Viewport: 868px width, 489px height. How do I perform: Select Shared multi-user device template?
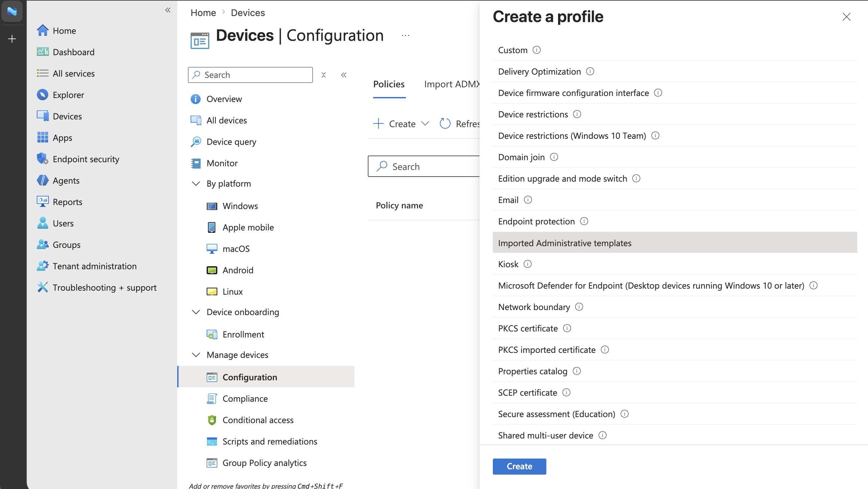[675, 435]
